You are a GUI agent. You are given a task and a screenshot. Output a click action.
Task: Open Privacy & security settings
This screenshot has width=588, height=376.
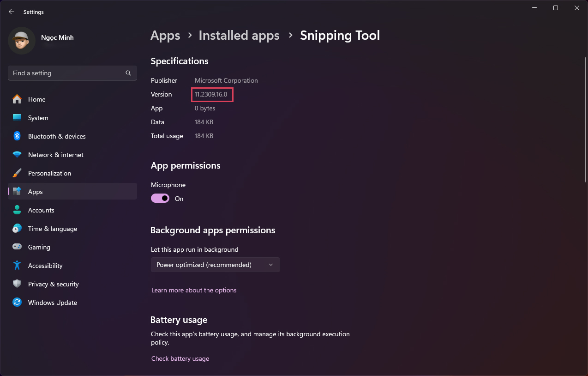point(72,284)
